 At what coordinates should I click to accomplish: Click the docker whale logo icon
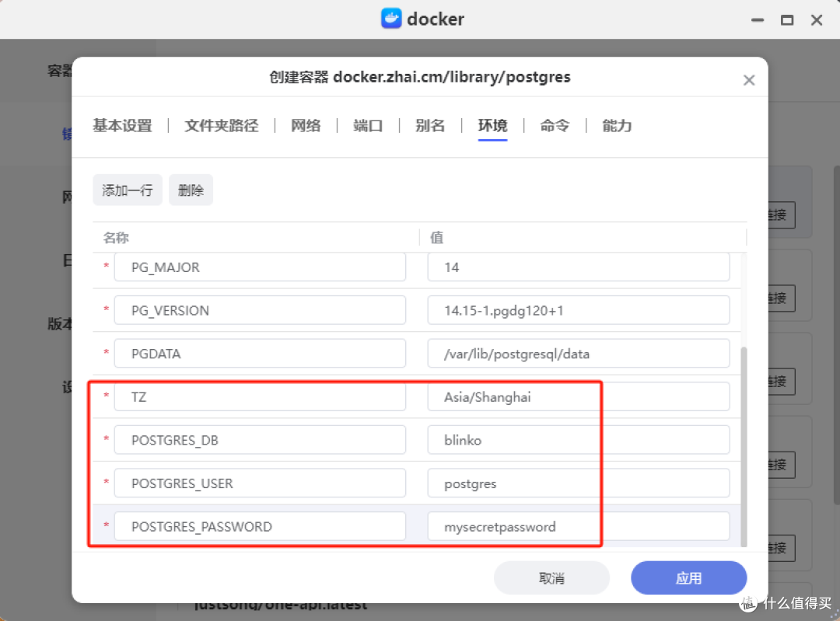point(391,19)
